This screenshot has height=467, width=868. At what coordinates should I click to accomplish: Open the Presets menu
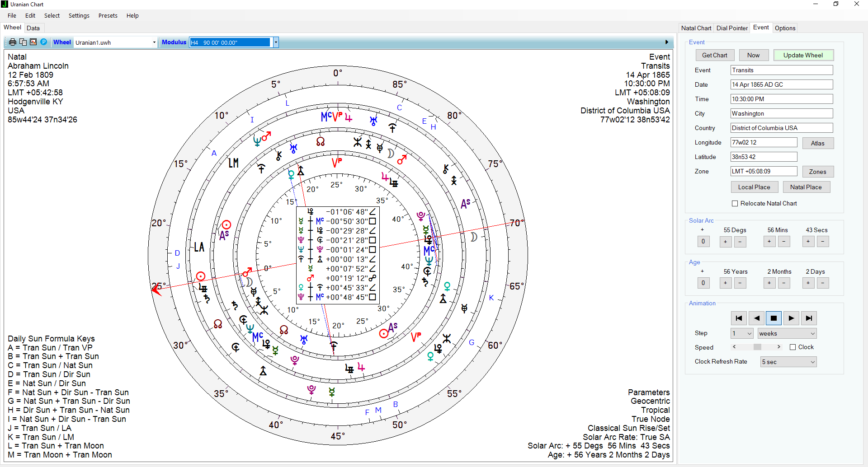(108, 16)
